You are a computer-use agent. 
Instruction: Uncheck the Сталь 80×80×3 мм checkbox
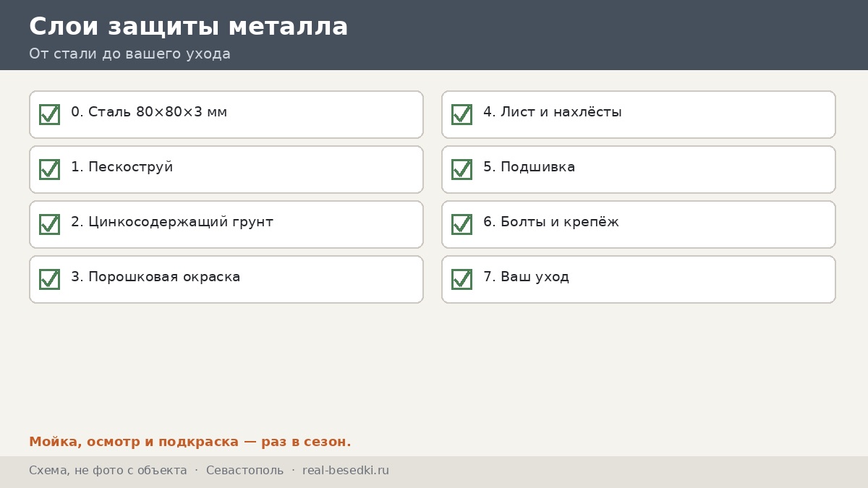[x=49, y=114]
